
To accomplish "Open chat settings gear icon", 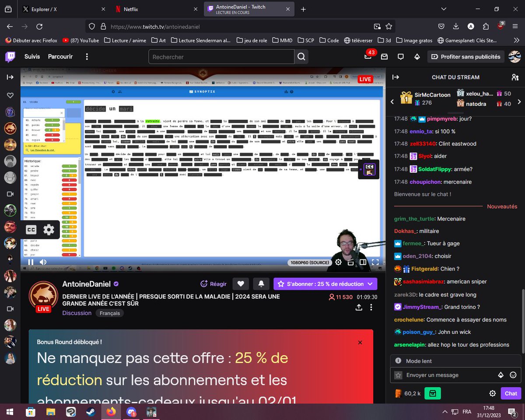I will [x=493, y=393].
